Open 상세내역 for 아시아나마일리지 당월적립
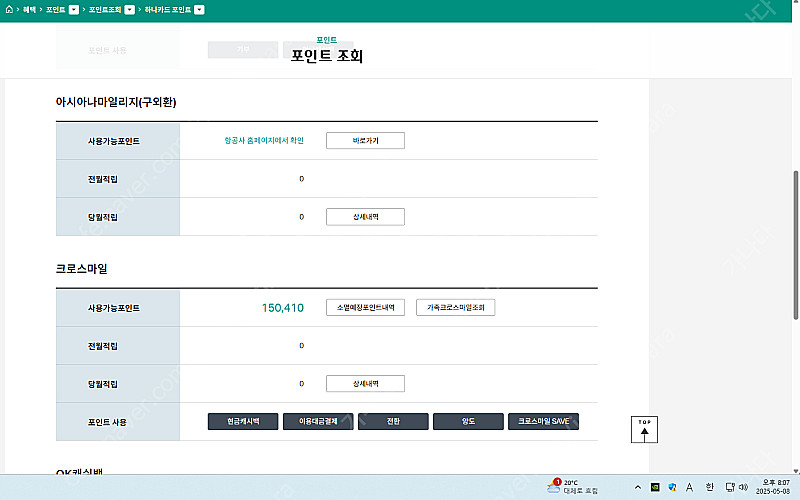 [x=365, y=216]
